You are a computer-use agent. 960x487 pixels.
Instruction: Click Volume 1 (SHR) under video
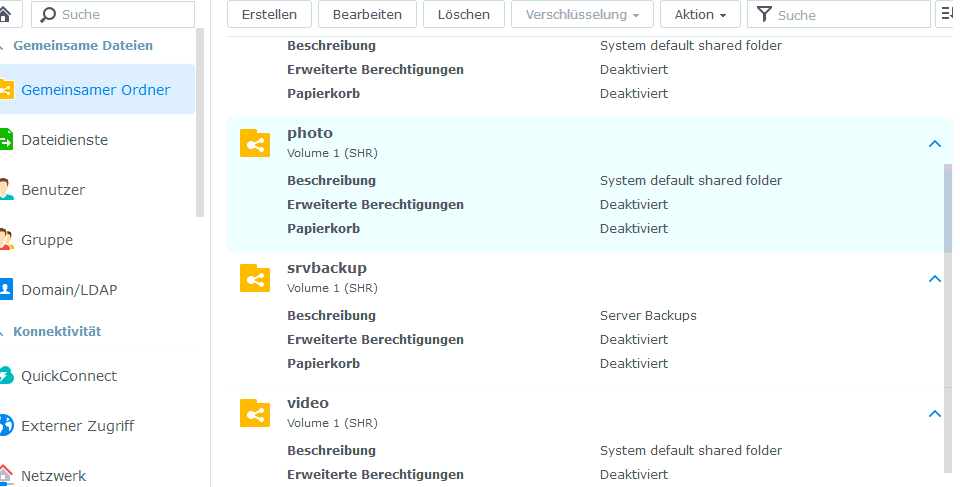[x=332, y=423]
